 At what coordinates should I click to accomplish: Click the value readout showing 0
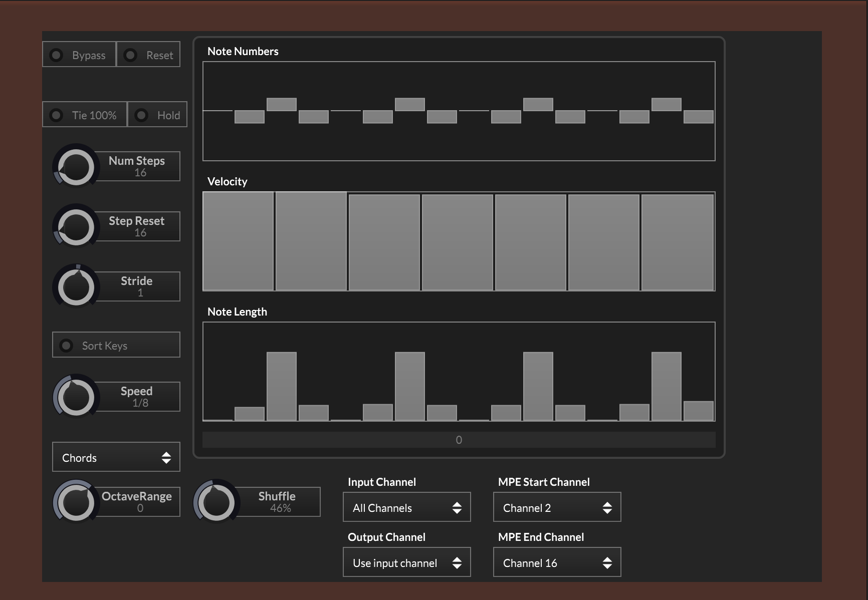coord(459,440)
